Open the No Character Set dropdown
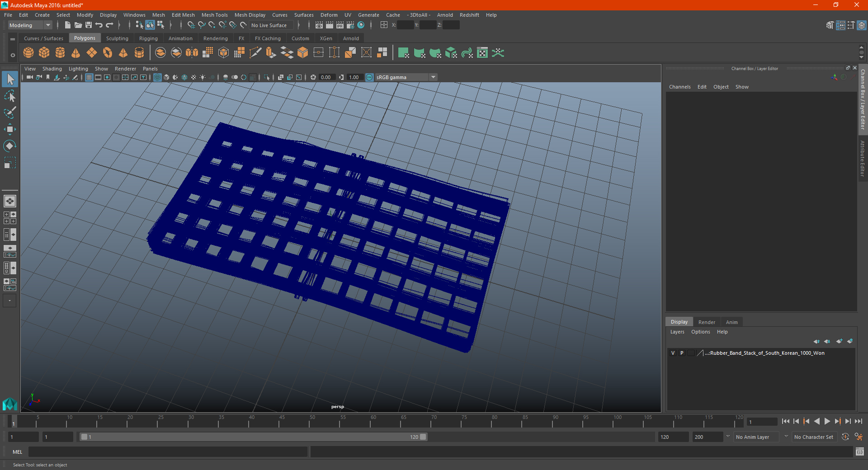 coord(813,437)
